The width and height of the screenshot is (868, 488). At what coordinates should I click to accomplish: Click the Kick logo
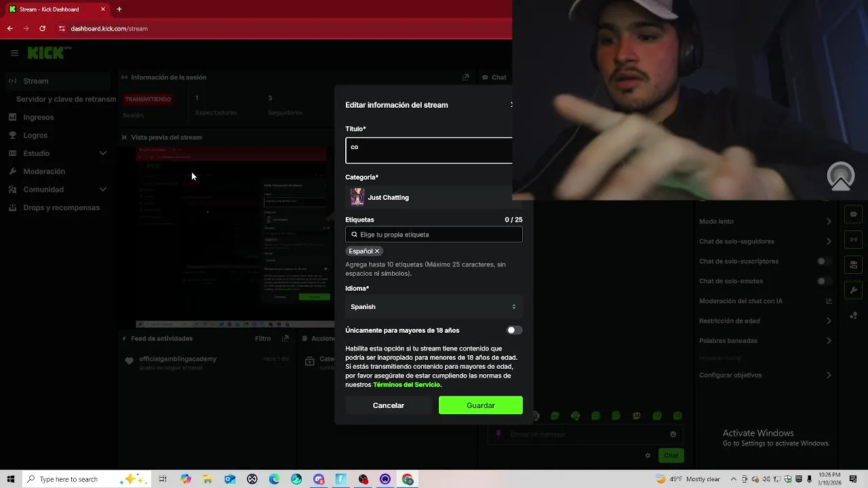point(45,53)
